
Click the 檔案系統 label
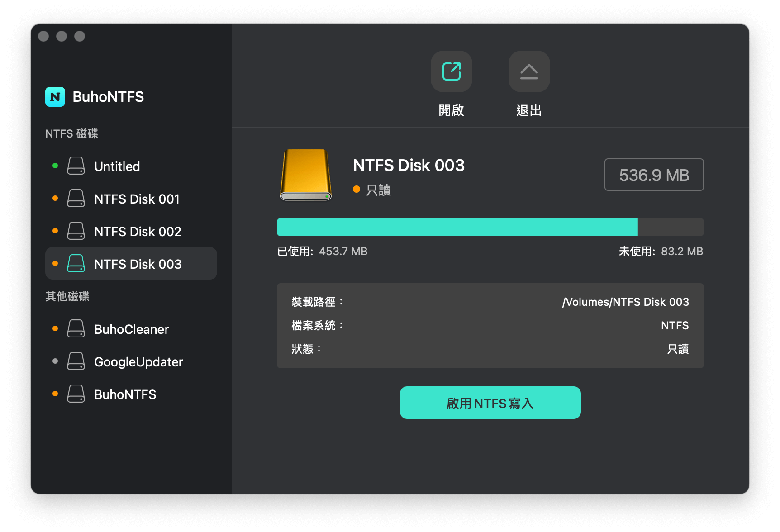click(317, 325)
